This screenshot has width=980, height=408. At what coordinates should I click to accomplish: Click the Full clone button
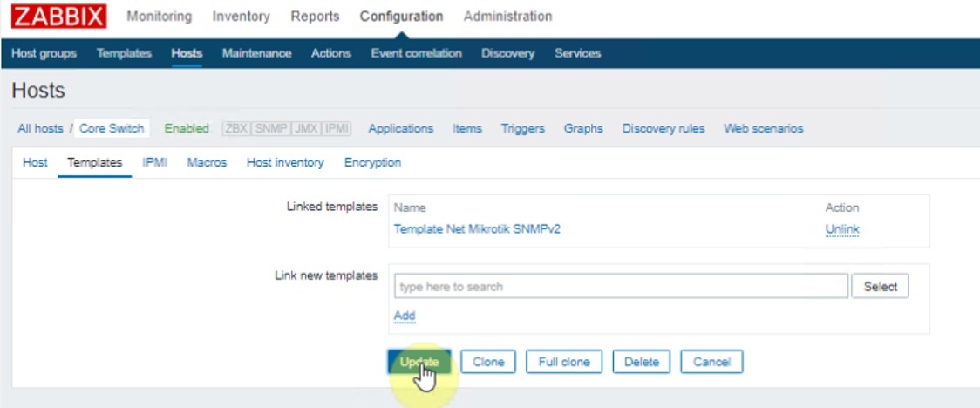[563, 362]
